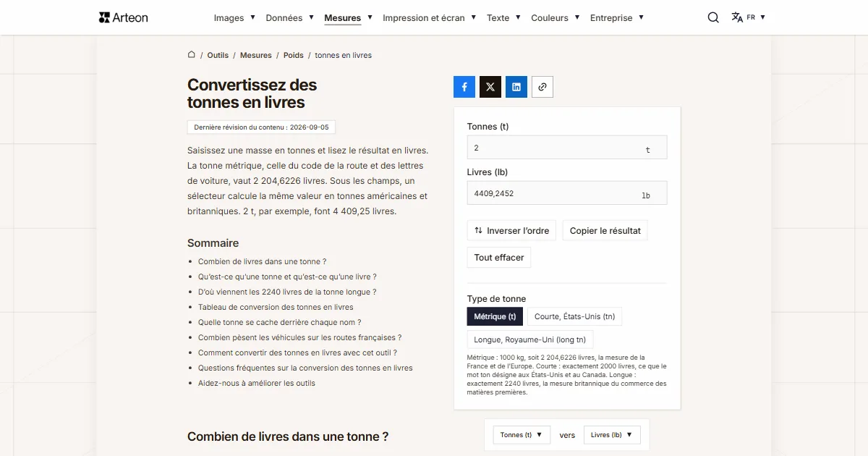Select the Longue, Royaume-Uni (long tn) type

pos(530,339)
